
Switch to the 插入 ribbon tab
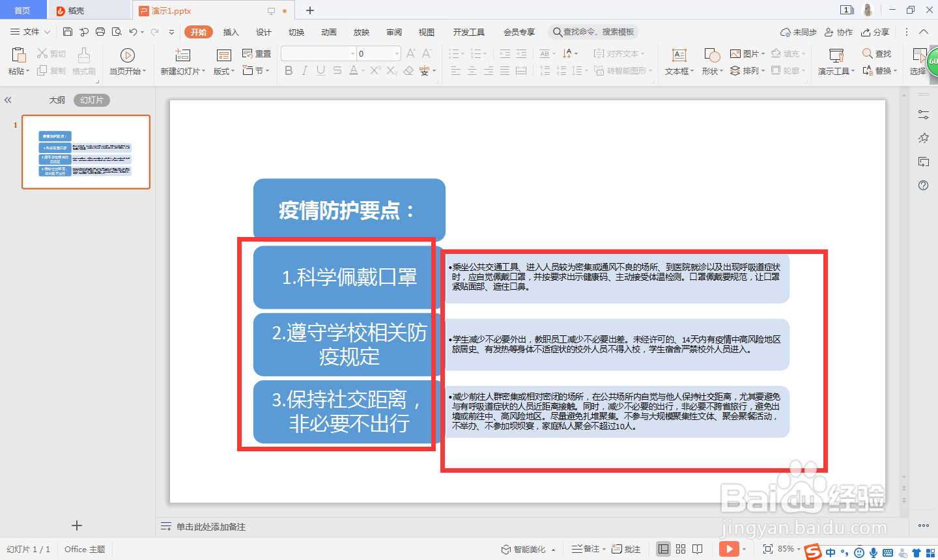231,31
